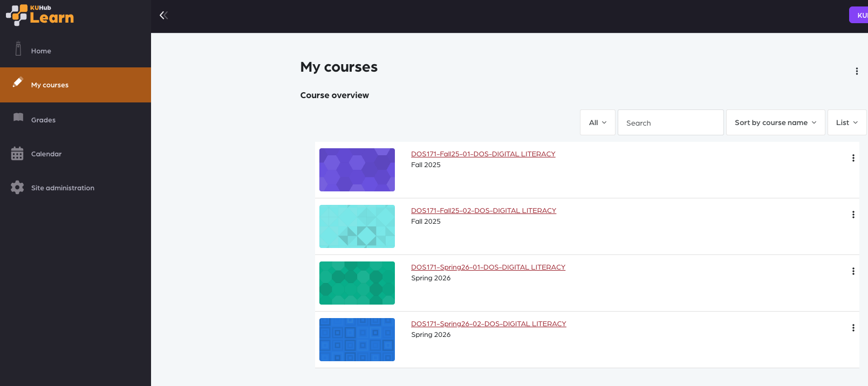Click purple hexagon thumbnail of Fall25-01 course

(x=357, y=170)
